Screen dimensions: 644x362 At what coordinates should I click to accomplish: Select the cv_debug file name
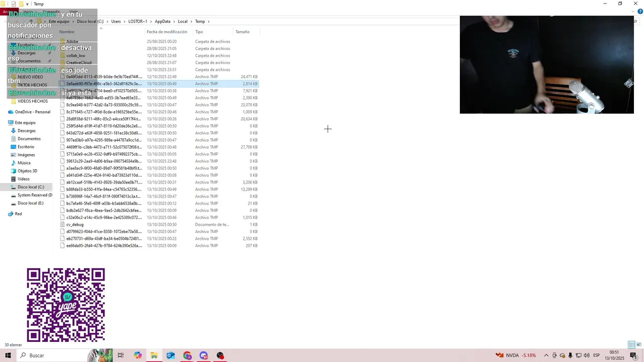(x=75, y=224)
